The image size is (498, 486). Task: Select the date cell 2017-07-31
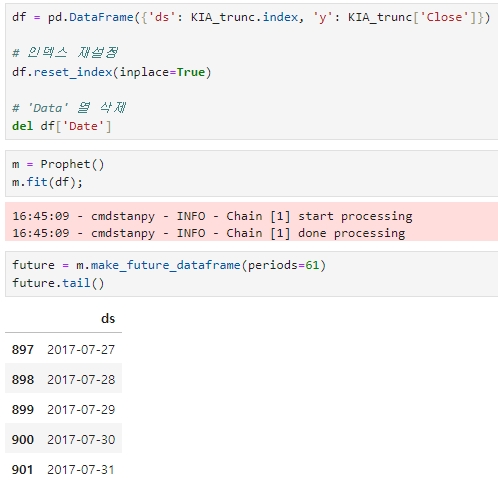81,470
